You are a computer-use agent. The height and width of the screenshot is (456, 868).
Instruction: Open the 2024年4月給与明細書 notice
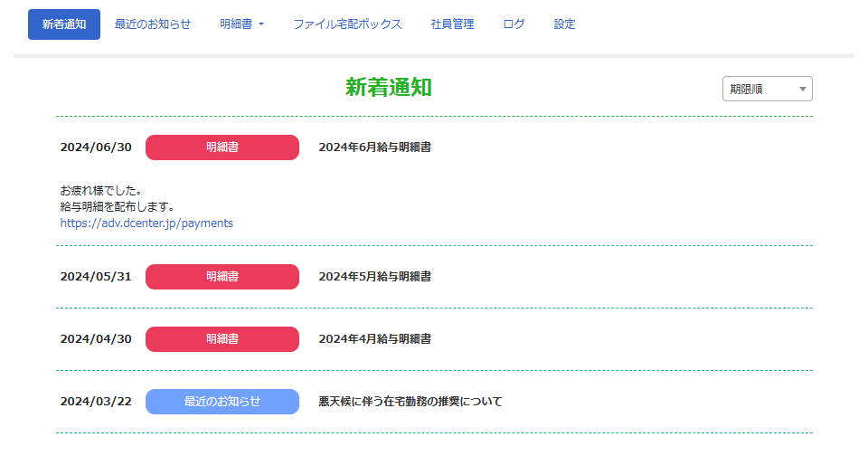374,339
